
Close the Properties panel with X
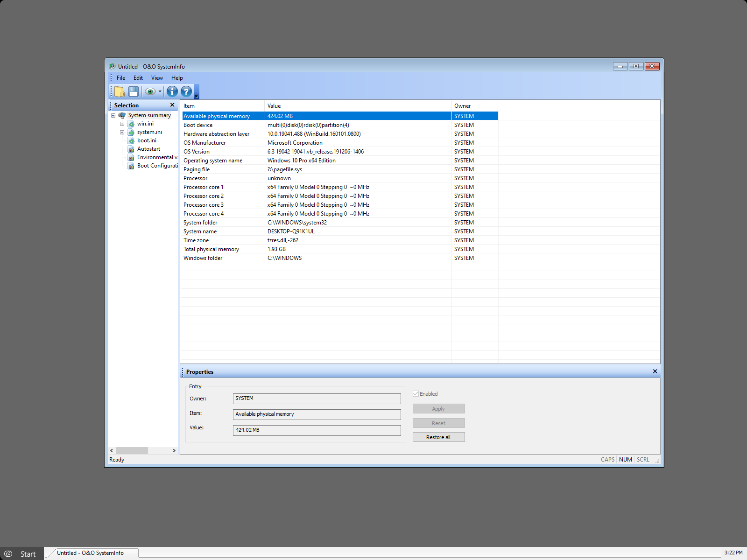(x=655, y=371)
